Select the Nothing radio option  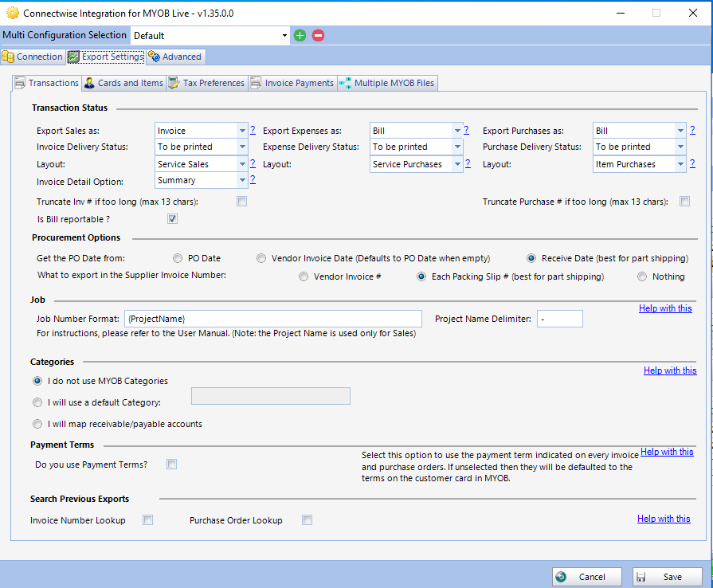coord(641,276)
